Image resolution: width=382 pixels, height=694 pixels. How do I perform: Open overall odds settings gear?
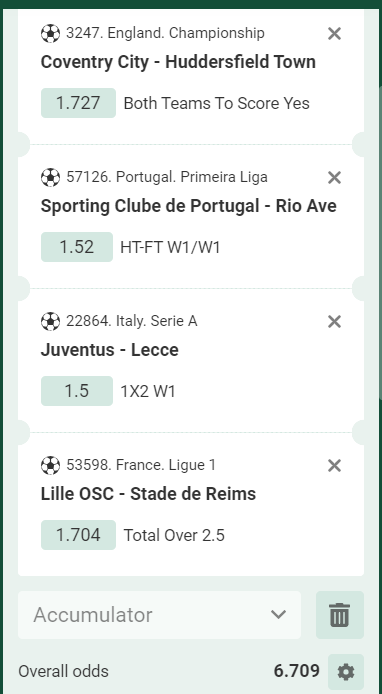(x=346, y=672)
